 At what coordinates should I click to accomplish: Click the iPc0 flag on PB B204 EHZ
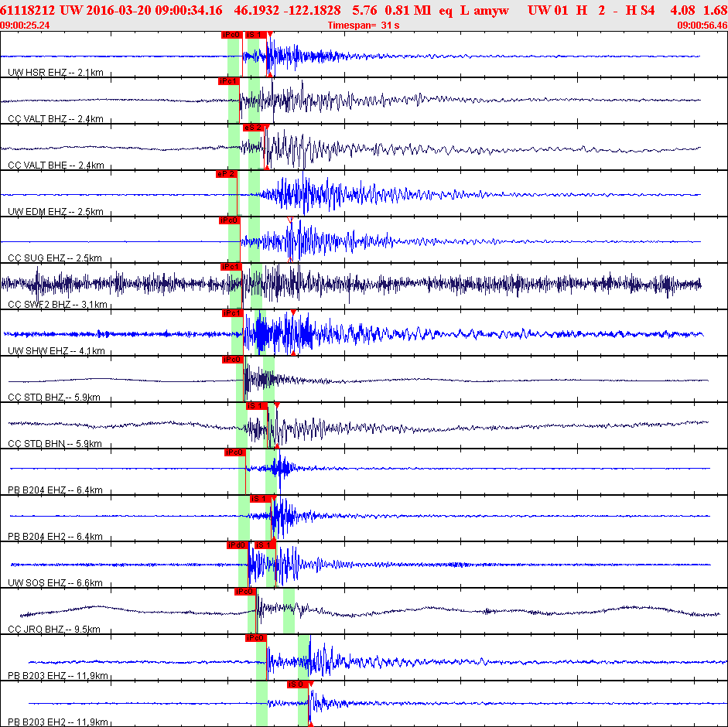(235, 452)
